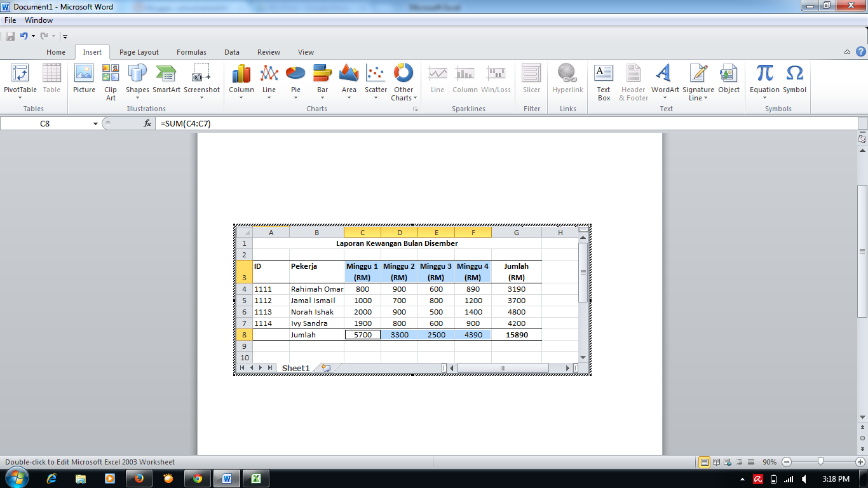Open the Windows Start menu

point(17,478)
